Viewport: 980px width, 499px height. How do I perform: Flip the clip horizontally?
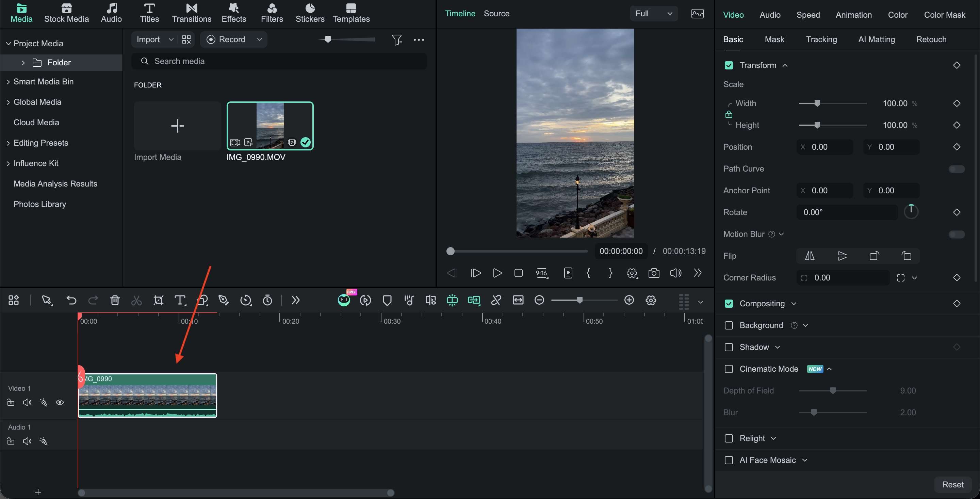pos(810,256)
